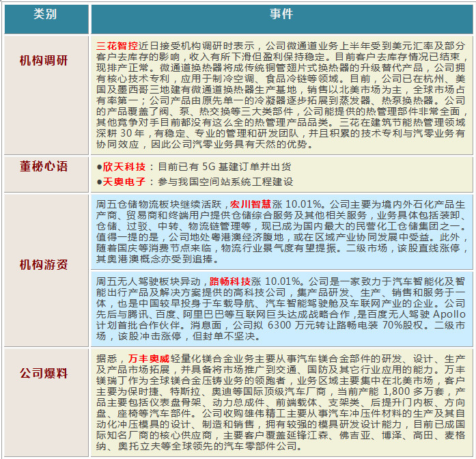
Task: Click the 宏川智慧 stock name
Action: (x=250, y=203)
